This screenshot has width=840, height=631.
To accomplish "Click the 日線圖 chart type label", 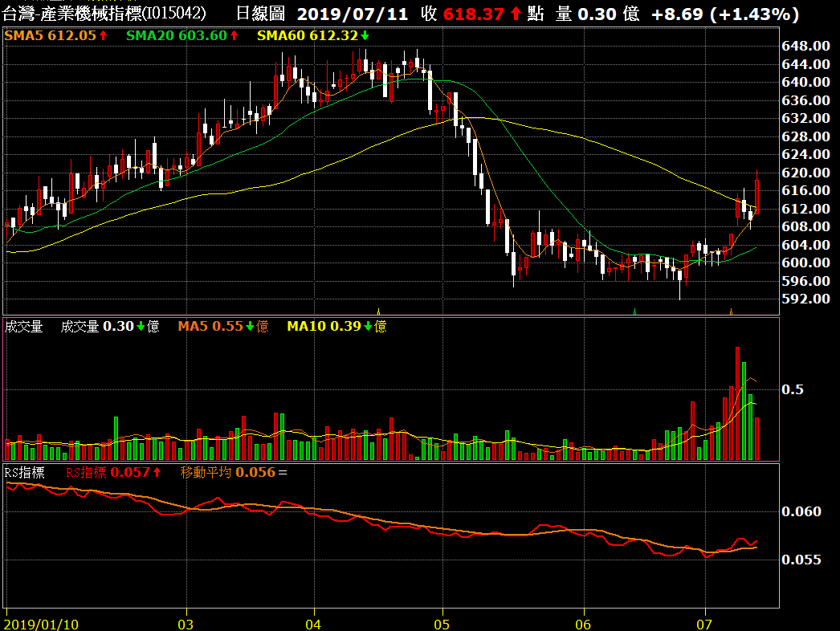I will point(260,14).
